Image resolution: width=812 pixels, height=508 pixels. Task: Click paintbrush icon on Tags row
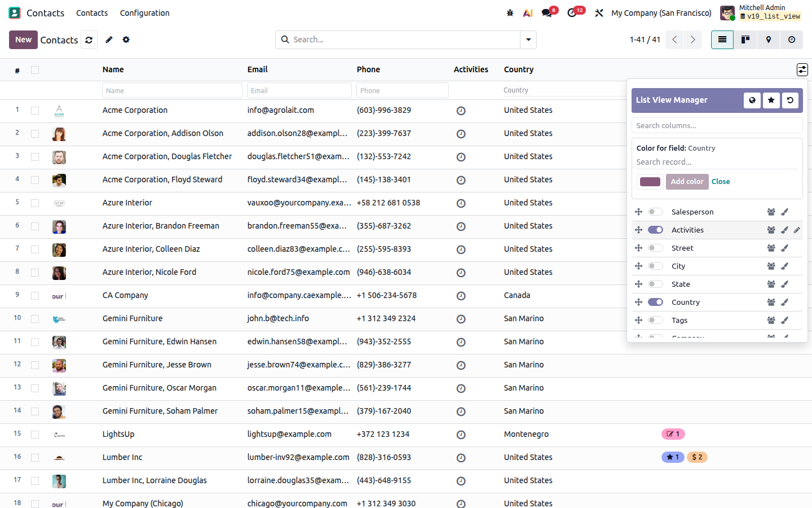pos(784,320)
